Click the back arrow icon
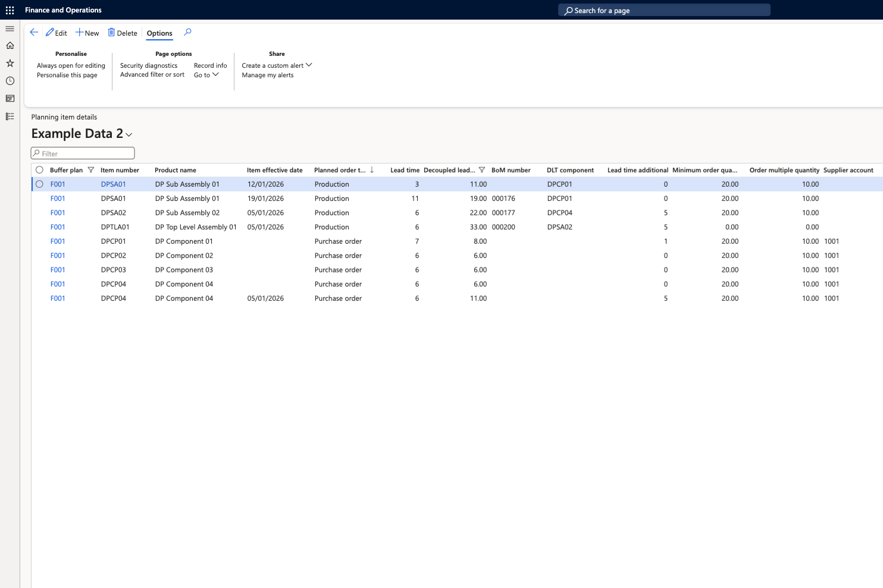The height and width of the screenshot is (588, 883). [x=34, y=33]
